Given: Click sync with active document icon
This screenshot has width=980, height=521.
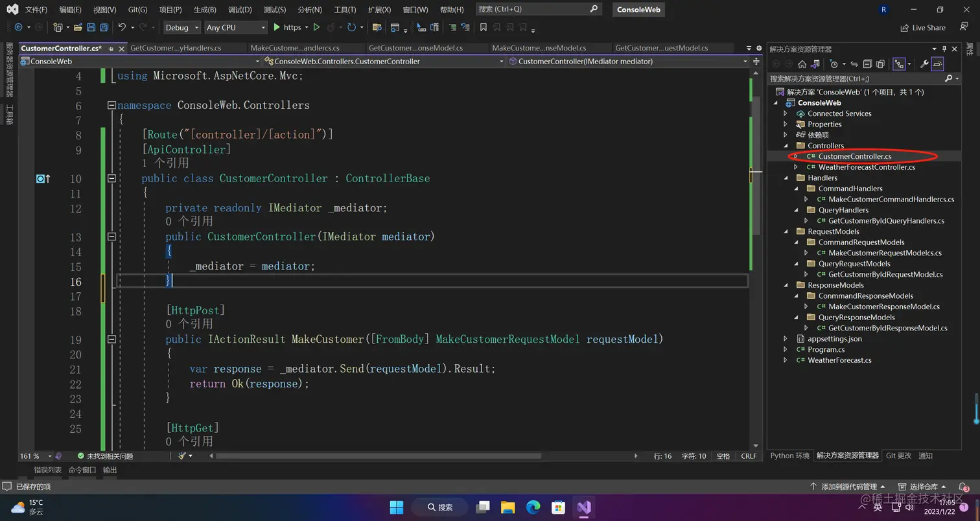Looking at the screenshot, I should pyautogui.click(x=854, y=64).
